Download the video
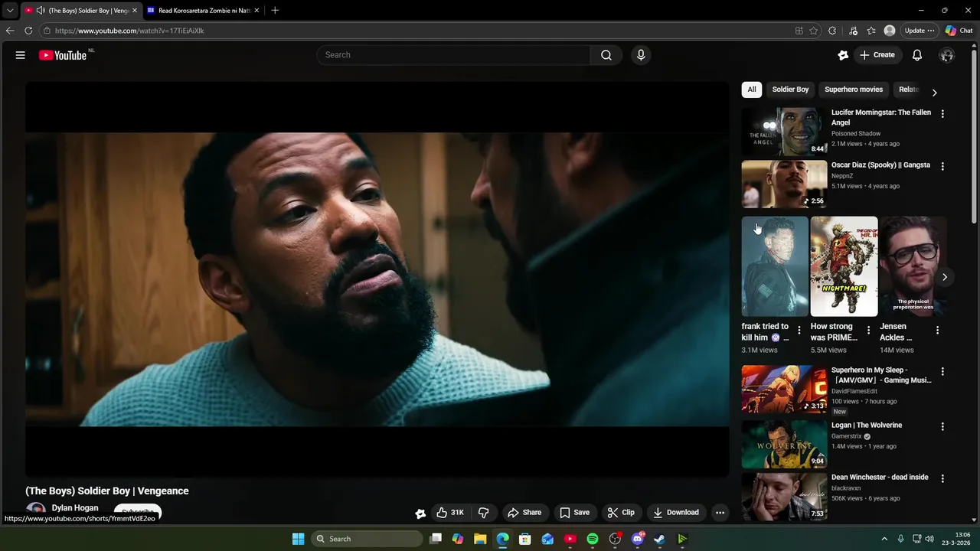980x551 pixels. pyautogui.click(x=675, y=513)
